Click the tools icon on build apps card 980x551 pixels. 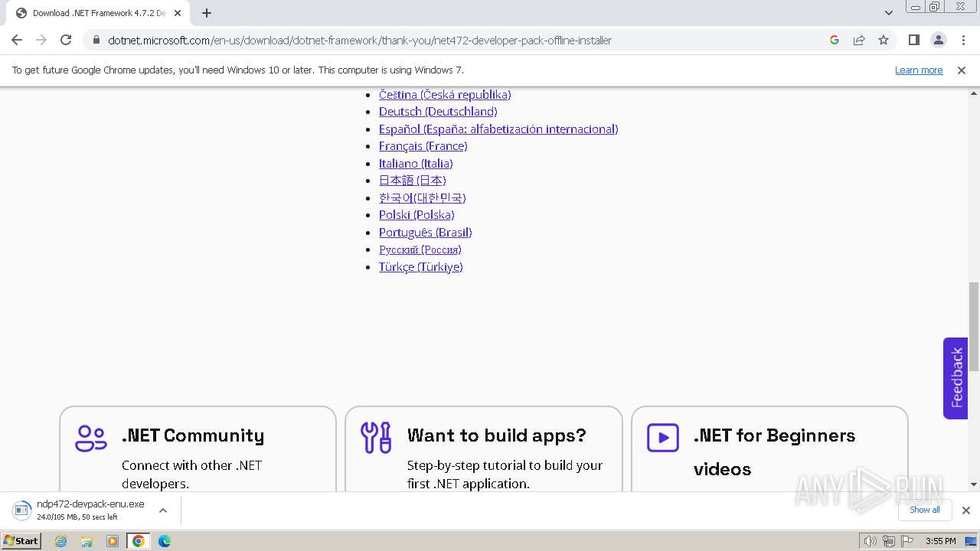(x=376, y=438)
